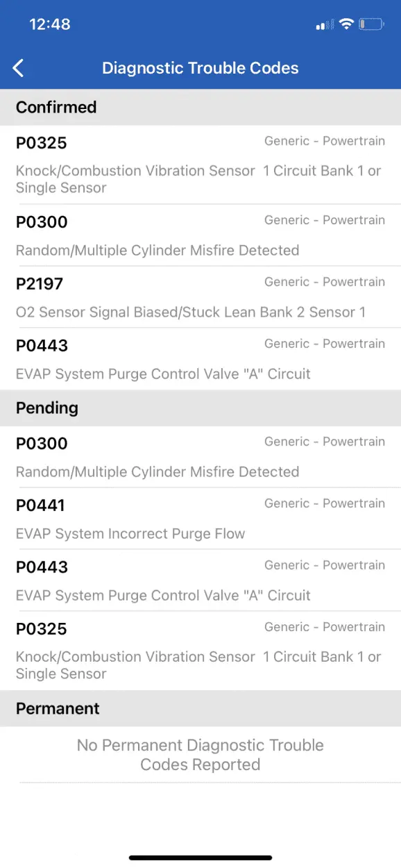Tap the Diagnostic Trouble Codes title
The height and width of the screenshot is (868, 401).
pyautogui.click(x=200, y=68)
